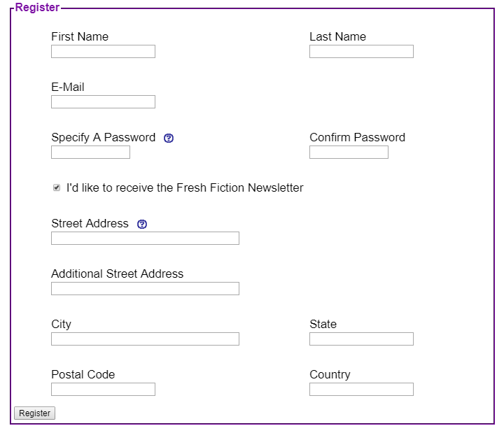Click the City text field
This screenshot has width=504, height=433.
coord(145,339)
